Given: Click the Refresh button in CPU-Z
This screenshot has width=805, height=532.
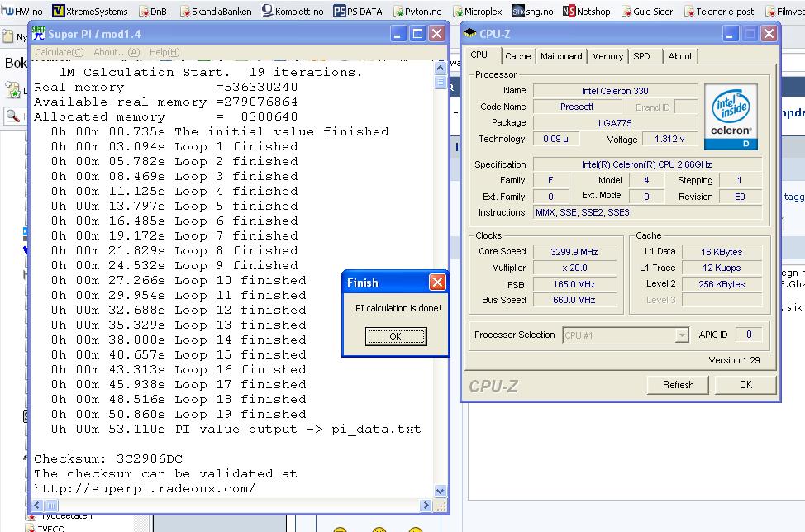Looking at the screenshot, I should pyautogui.click(x=679, y=385).
